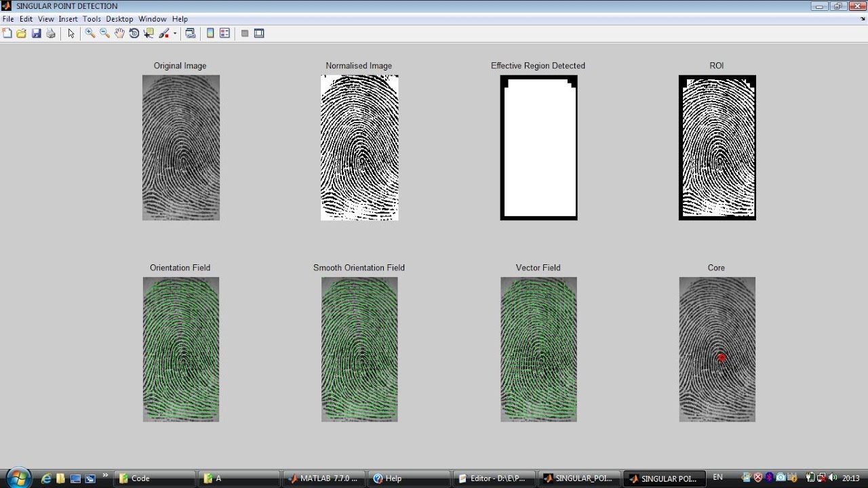Open the View menu
This screenshot has height=488, width=868.
tap(46, 19)
